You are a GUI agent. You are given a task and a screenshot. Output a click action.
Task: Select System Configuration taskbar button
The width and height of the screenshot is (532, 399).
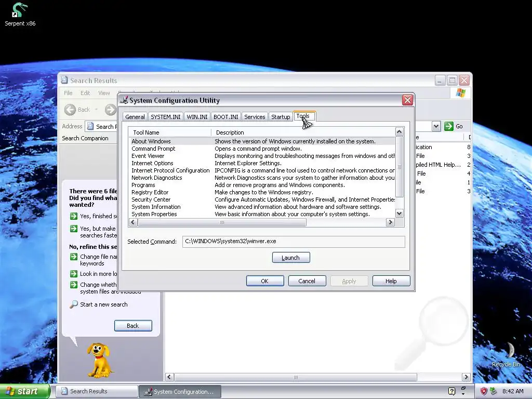click(x=180, y=392)
